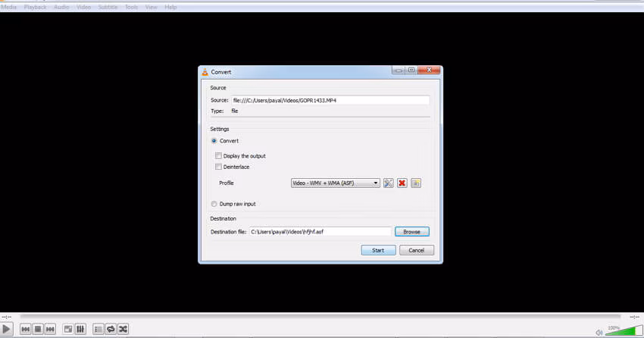This screenshot has width=644, height=338.
Task: Edit selected profile wrench icon
Action: pos(388,183)
